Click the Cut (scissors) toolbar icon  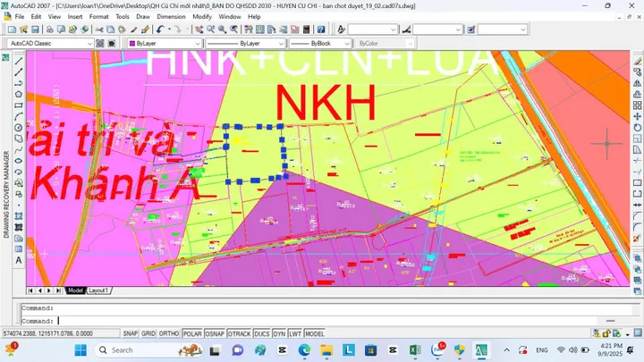[99, 29]
